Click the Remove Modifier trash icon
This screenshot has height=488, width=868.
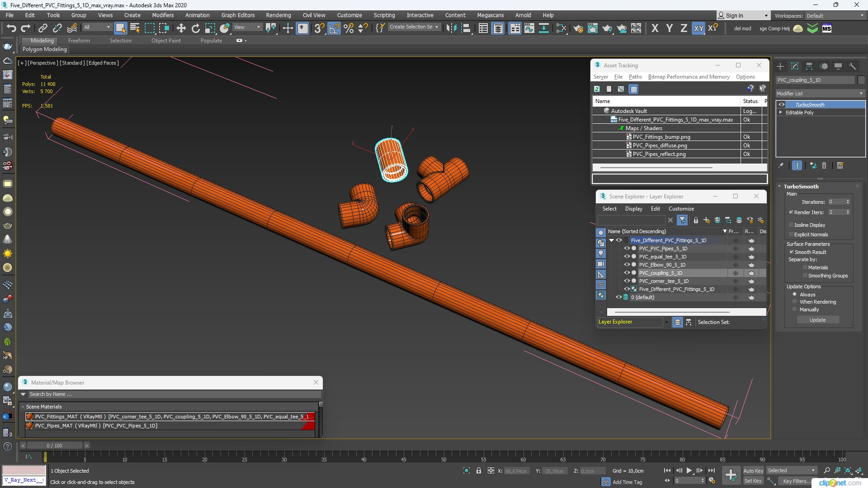point(824,165)
